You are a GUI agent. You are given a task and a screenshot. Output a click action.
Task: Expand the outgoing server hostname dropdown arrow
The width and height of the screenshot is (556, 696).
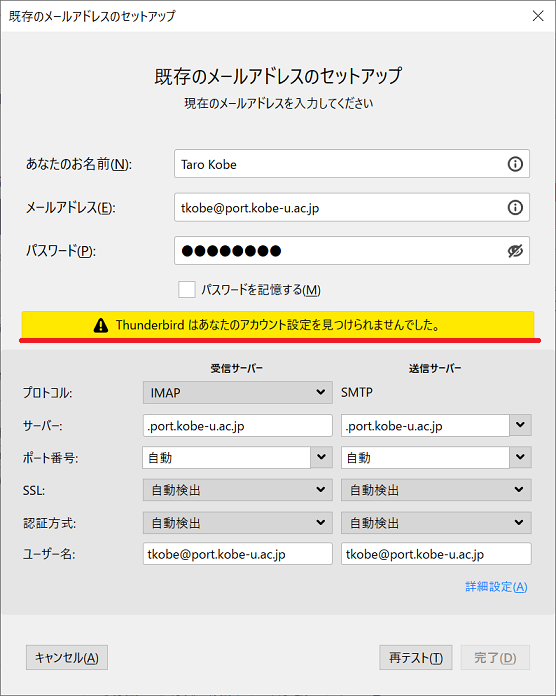point(520,425)
